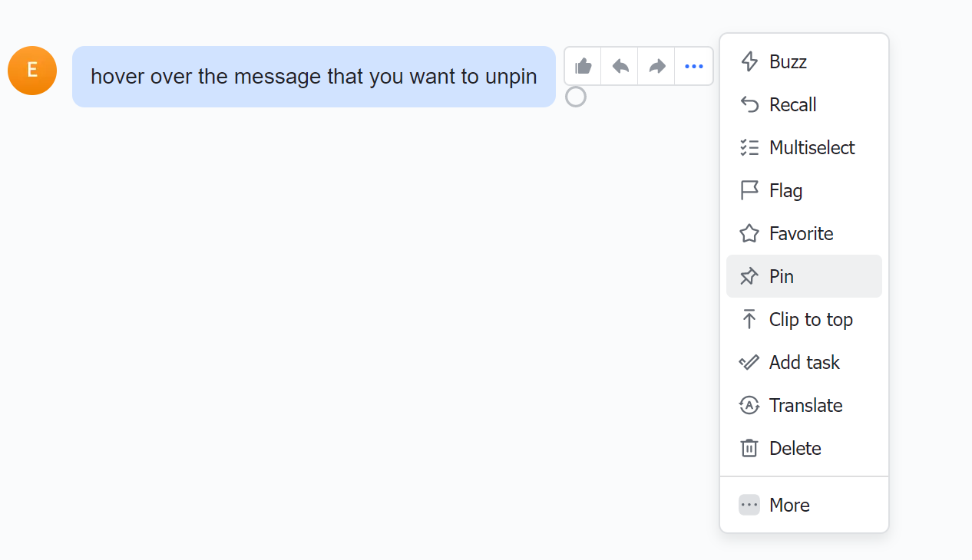Expand the More option in the menu

pos(789,505)
